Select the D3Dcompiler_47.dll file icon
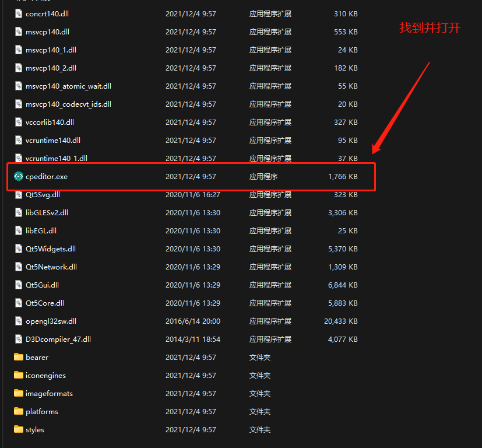The width and height of the screenshot is (482, 448). [18, 339]
